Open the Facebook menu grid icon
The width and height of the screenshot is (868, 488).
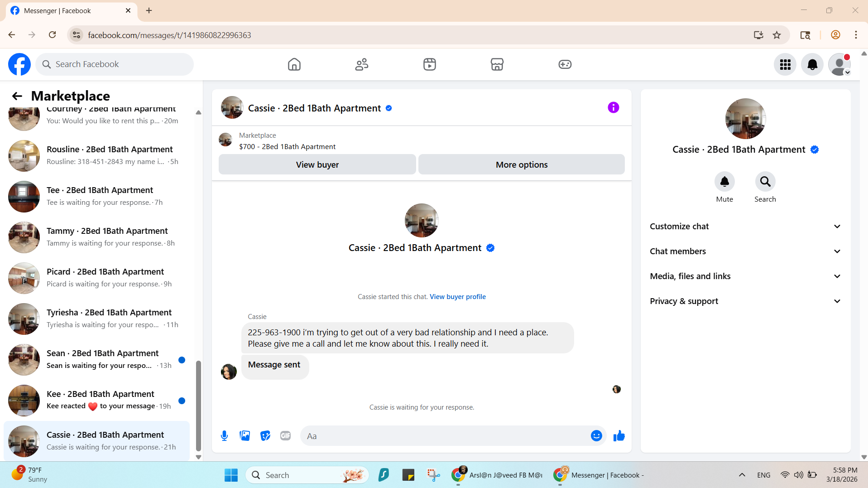[785, 64]
